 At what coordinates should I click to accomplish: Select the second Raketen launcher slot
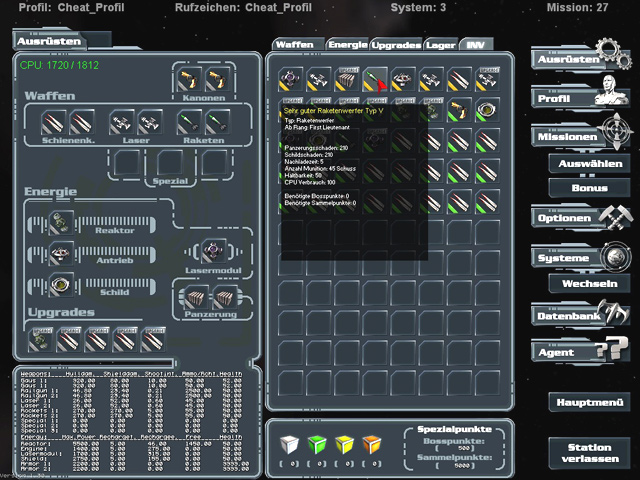click(x=217, y=122)
